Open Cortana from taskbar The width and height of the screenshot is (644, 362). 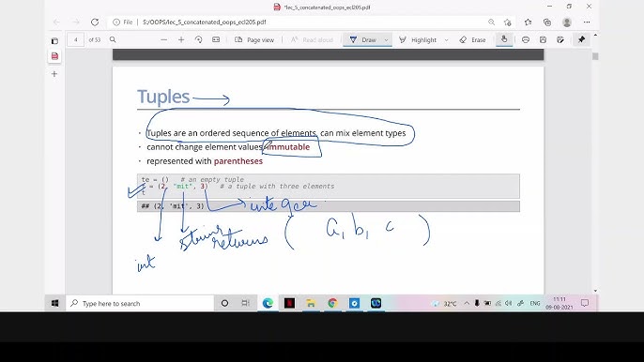coord(224,303)
